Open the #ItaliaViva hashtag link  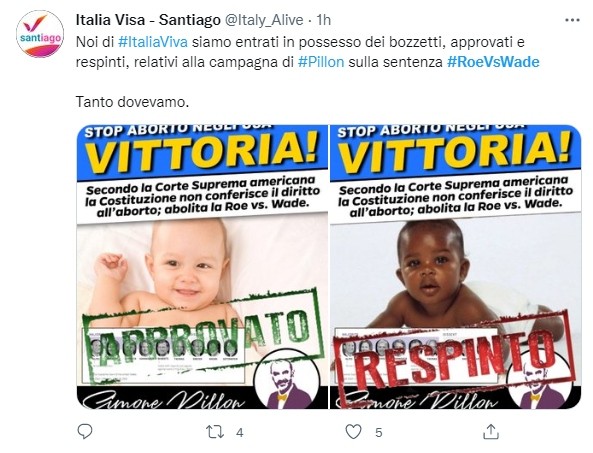153,42
